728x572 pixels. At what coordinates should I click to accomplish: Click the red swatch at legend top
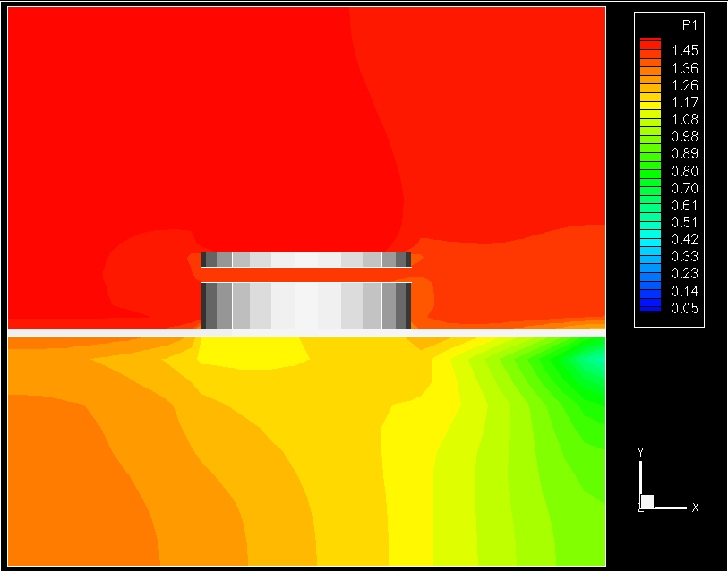650,42
